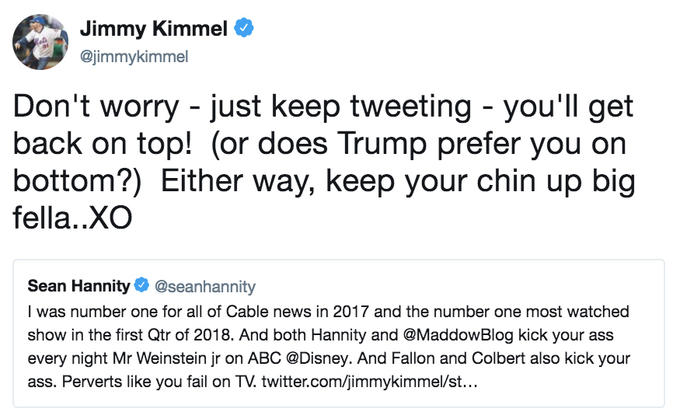Open the @jimmykimmel handle link
The image size is (680, 419).
point(134,57)
